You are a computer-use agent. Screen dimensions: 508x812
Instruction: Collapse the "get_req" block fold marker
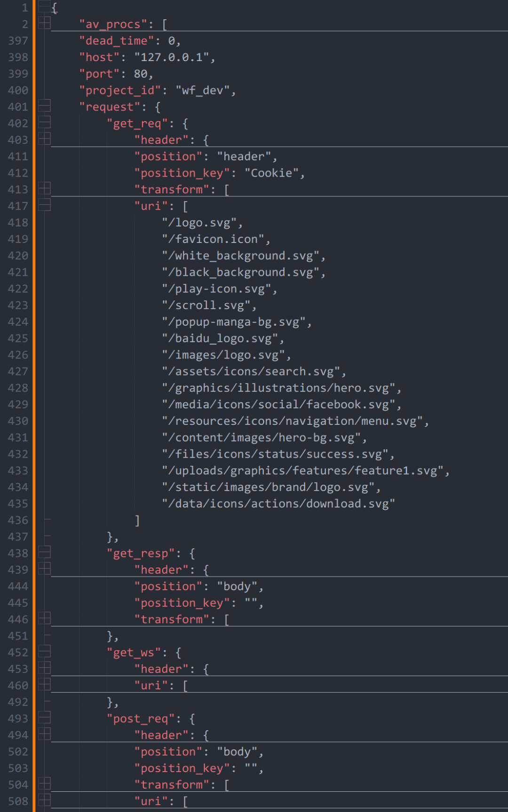coord(44,123)
